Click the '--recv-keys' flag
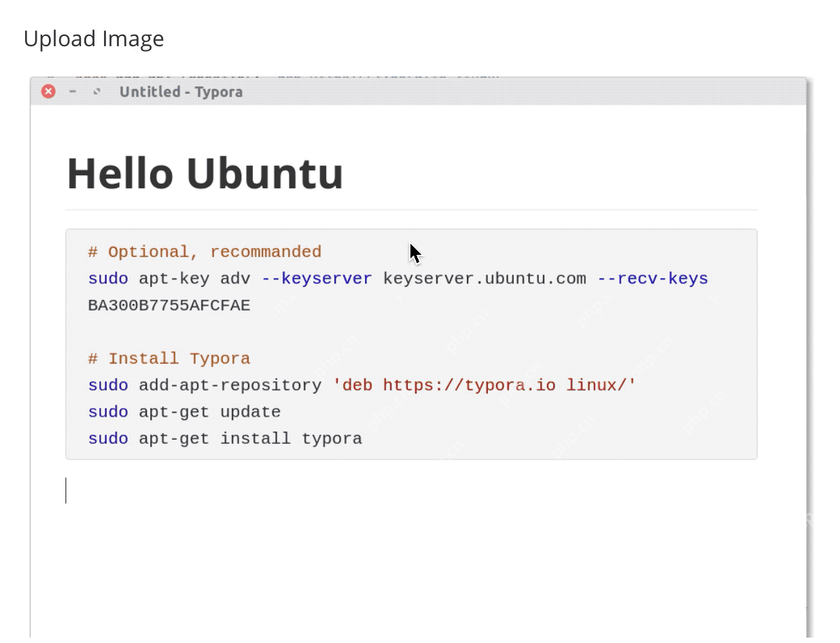Image resolution: width=840 pixels, height=643 pixels. [x=652, y=279]
